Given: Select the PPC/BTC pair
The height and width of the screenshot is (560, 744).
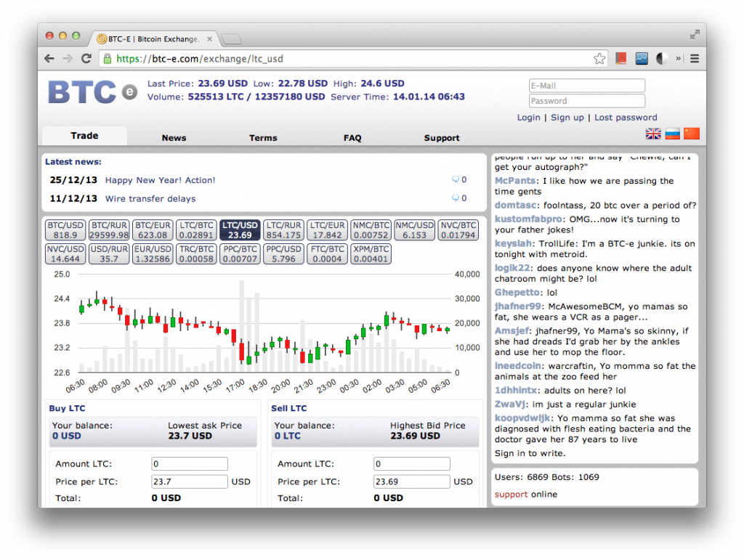Looking at the screenshot, I should (240, 253).
